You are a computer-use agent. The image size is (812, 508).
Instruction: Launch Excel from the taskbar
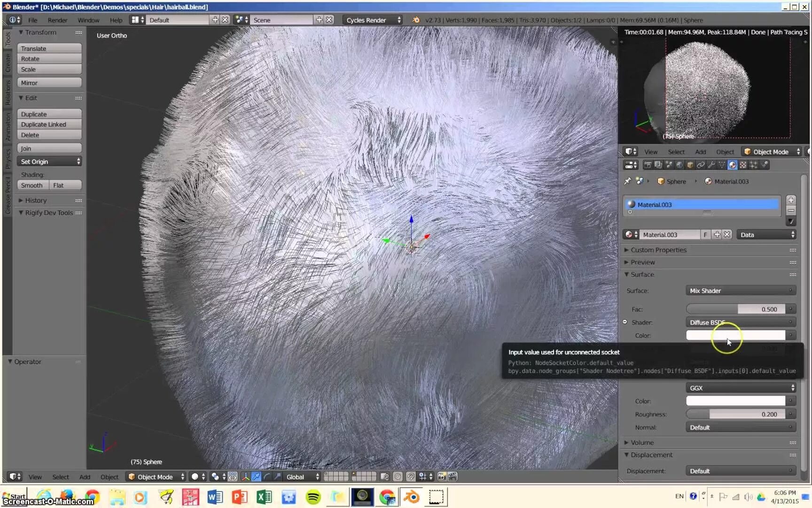[x=264, y=497]
